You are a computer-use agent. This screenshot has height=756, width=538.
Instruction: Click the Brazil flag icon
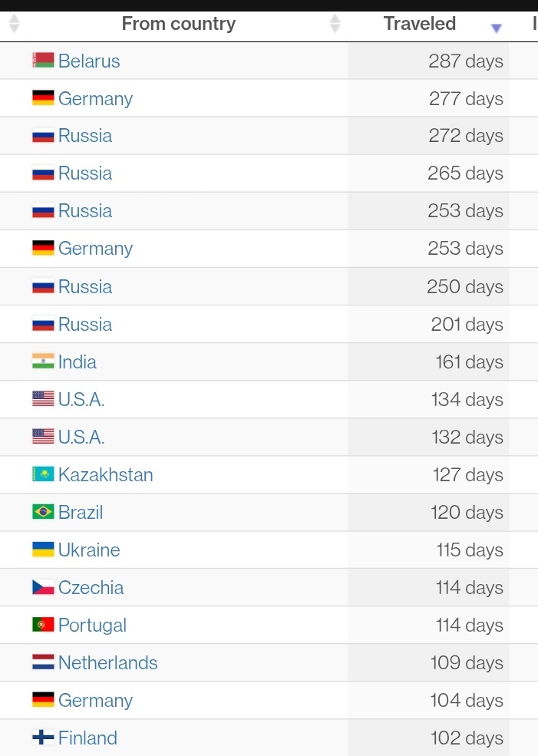(x=43, y=512)
